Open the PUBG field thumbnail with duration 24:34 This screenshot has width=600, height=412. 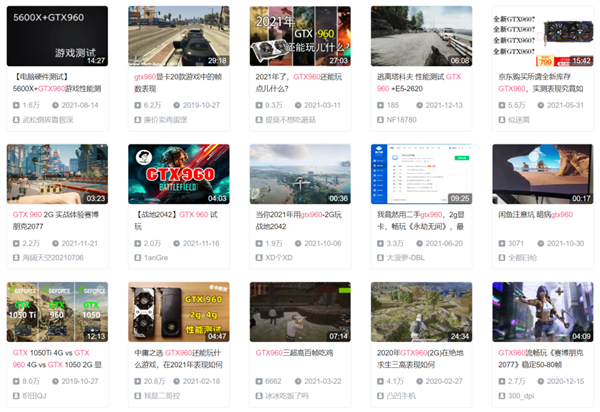click(421, 312)
